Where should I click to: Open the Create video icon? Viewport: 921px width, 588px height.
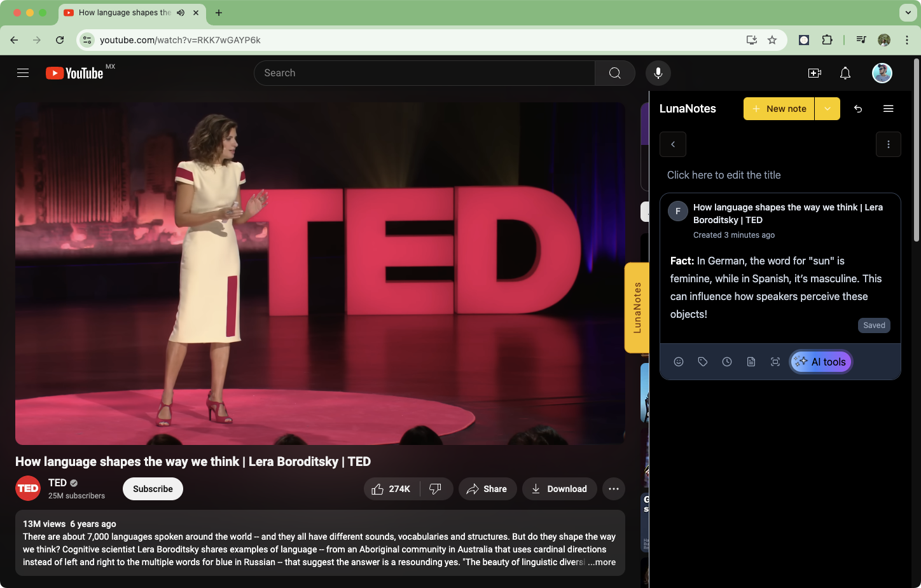point(815,73)
